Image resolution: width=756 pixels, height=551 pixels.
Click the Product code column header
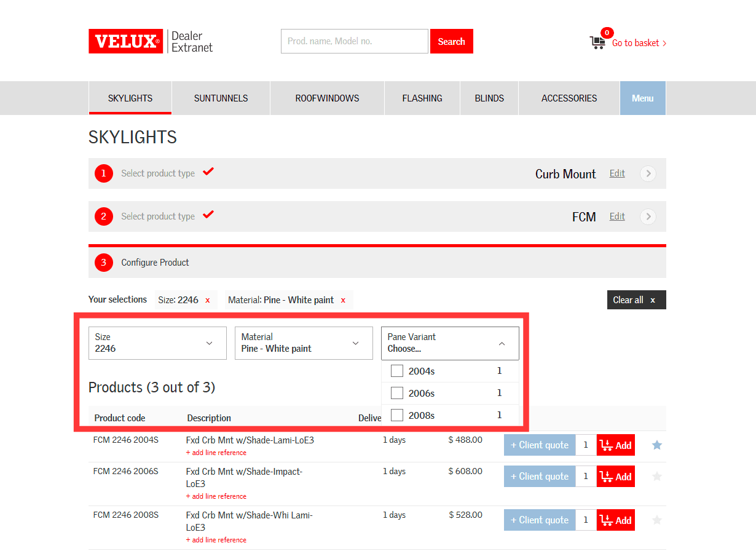click(120, 418)
